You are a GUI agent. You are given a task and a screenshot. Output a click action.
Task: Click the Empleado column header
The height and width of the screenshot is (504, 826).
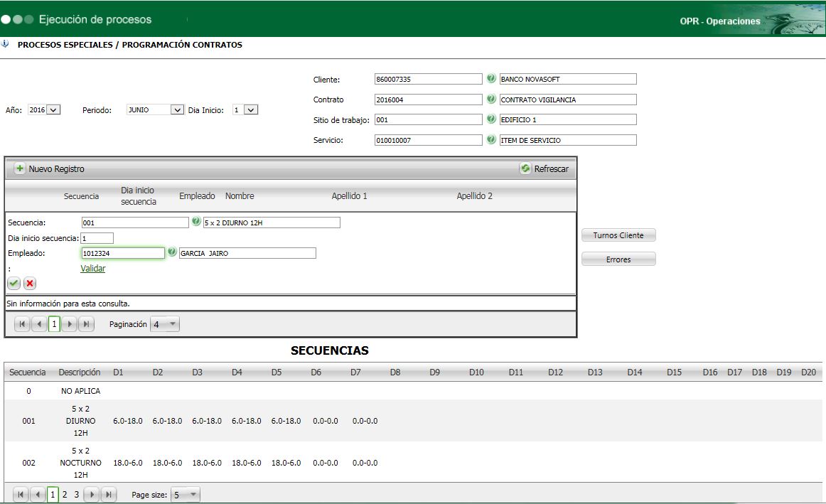(x=197, y=196)
